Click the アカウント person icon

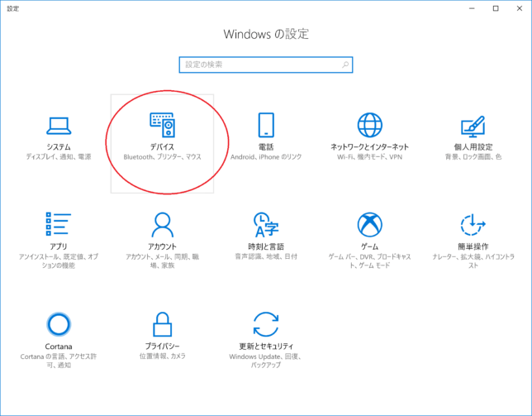pos(163,224)
